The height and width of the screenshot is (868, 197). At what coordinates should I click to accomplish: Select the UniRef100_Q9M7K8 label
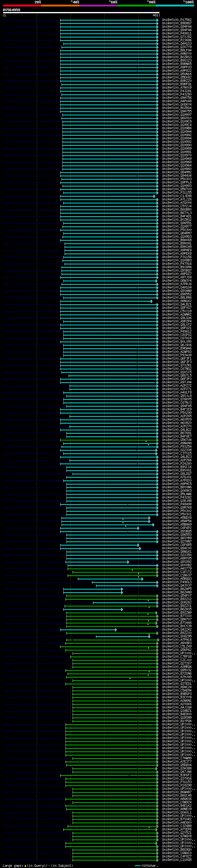(176, 507)
